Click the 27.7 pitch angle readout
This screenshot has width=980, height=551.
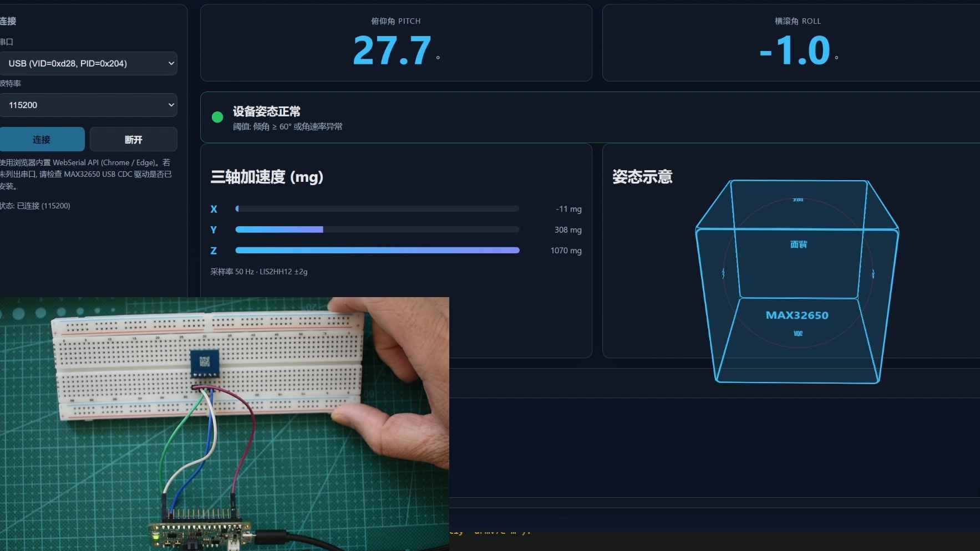coord(392,50)
